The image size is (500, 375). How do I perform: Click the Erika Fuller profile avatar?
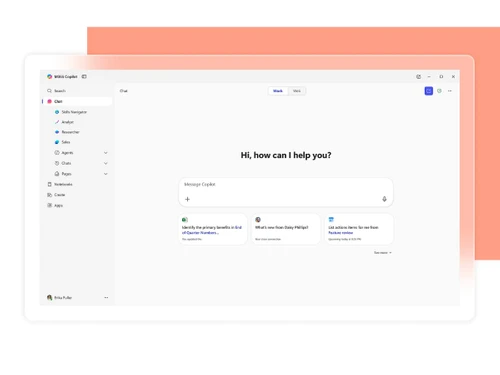[50, 297]
